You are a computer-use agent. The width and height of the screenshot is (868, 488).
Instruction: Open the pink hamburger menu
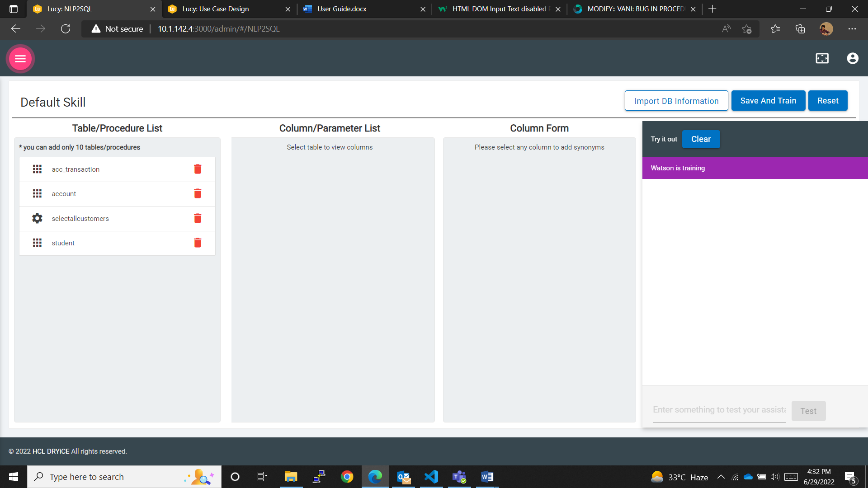[x=20, y=59]
